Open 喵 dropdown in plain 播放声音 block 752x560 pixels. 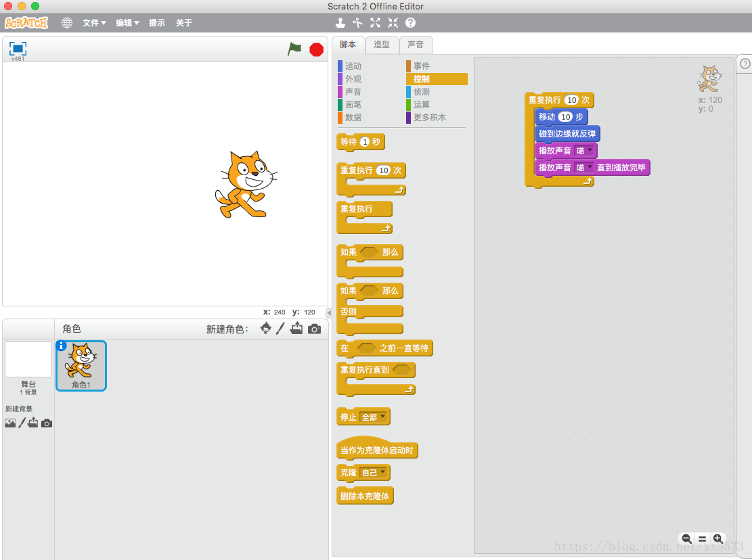(x=584, y=151)
